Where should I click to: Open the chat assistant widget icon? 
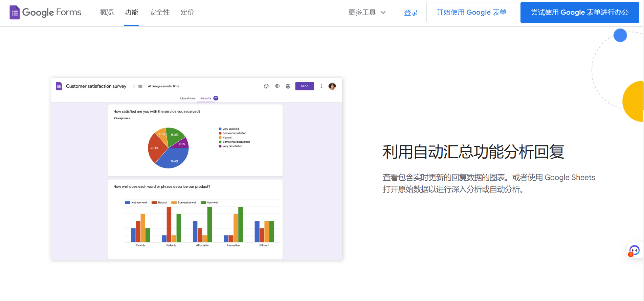(634, 251)
